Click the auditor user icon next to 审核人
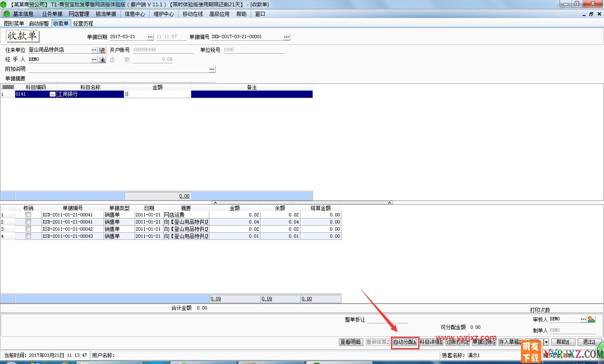604x364 pixels. (591, 319)
